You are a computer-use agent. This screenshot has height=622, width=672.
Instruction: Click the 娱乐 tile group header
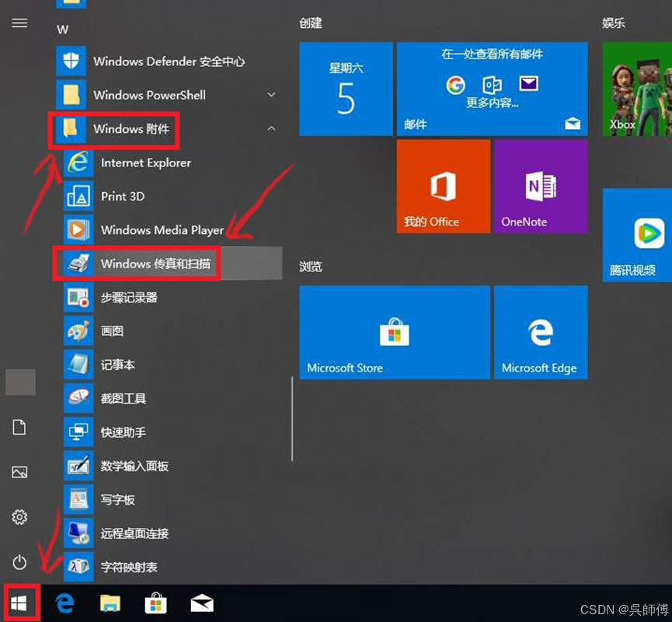click(x=614, y=23)
